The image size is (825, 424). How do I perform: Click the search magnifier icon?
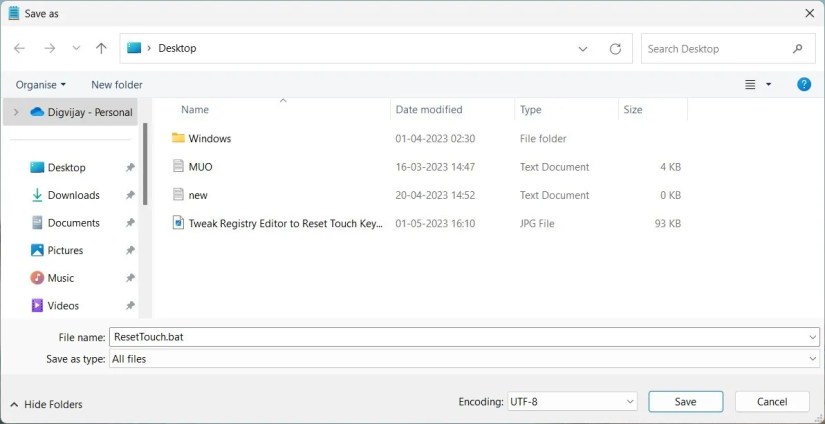coord(798,49)
